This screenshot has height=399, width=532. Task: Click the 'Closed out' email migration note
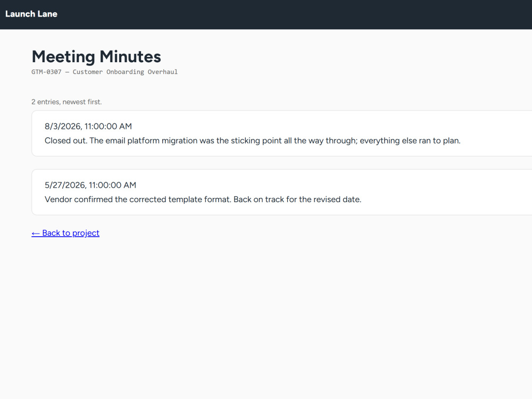(x=252, y=140)
